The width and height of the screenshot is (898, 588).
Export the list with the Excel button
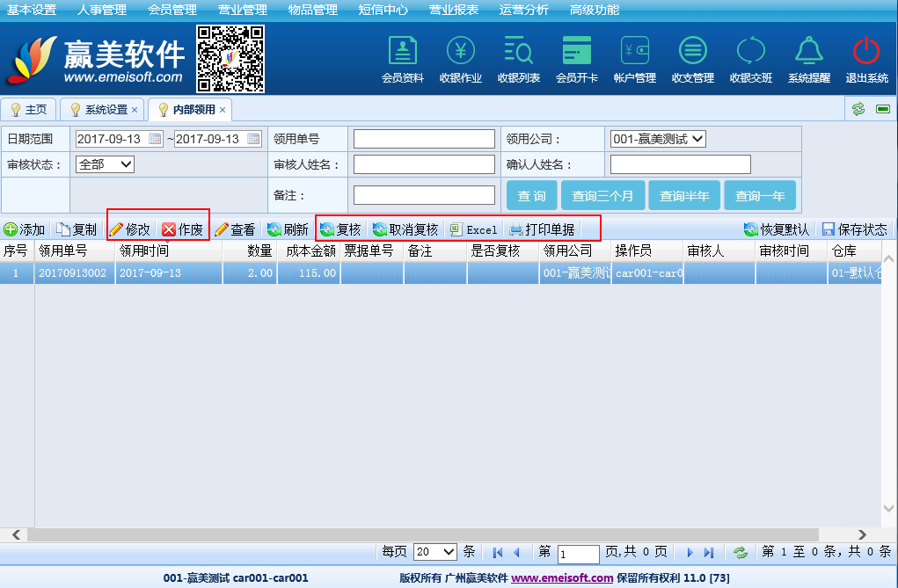tap(473, 229)
